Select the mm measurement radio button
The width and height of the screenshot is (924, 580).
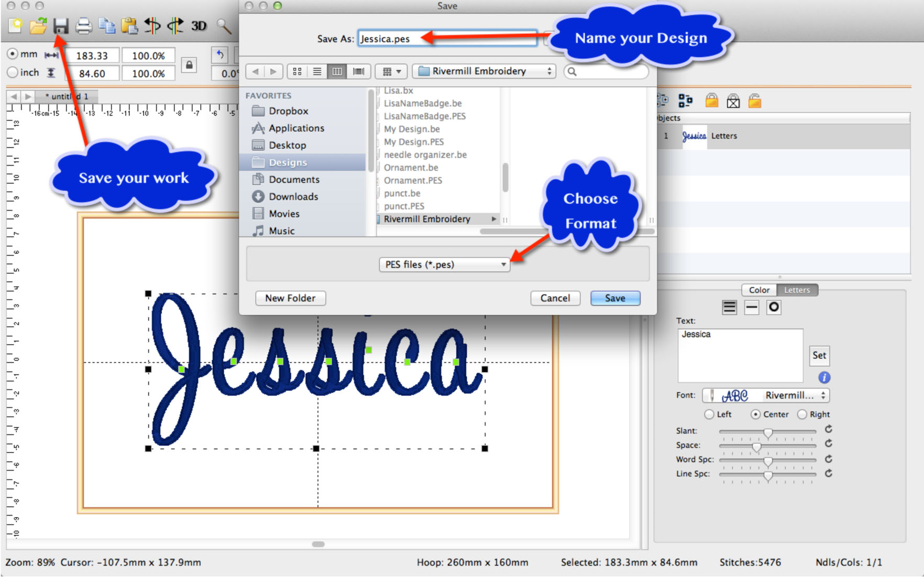(x=12, y=53)
